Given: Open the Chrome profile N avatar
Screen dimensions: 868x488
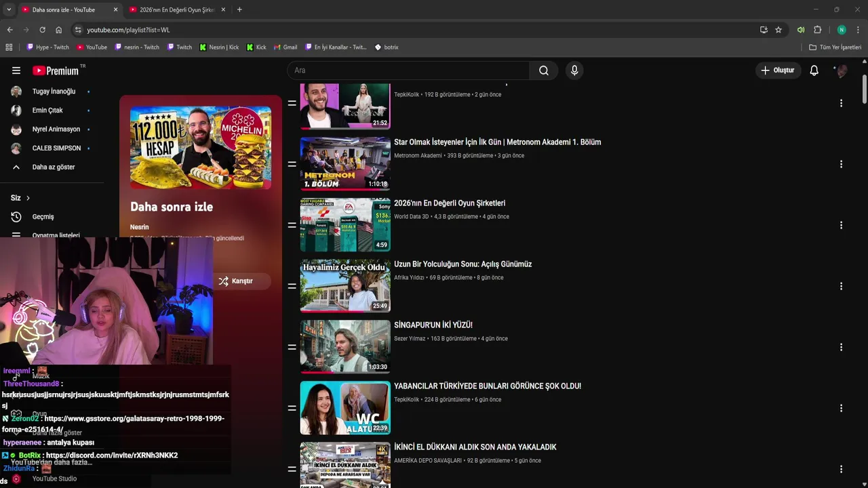Looking at the screenshot, I should pyautogui.click(x=842, y=30).
